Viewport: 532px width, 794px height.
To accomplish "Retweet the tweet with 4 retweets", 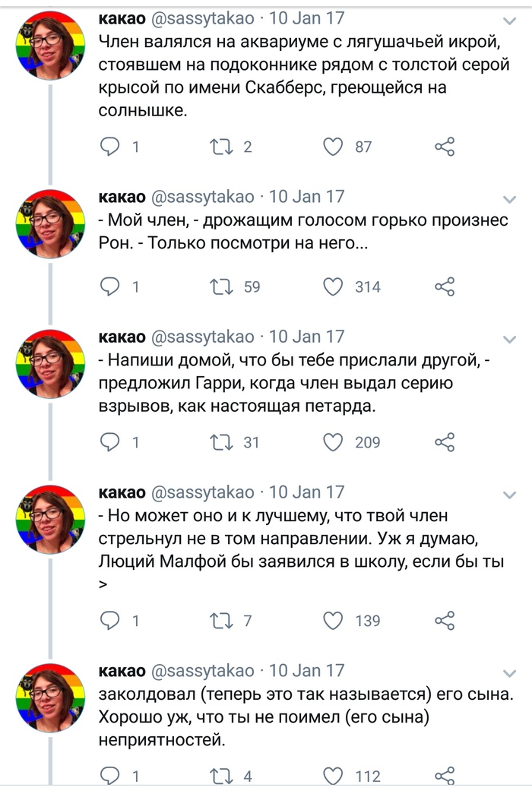I will point(220,776).
